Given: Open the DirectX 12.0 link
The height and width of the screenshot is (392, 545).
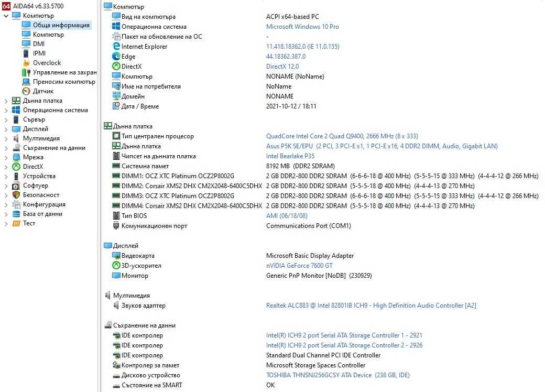Looking at the screenshot, I should tap(282, 67).
